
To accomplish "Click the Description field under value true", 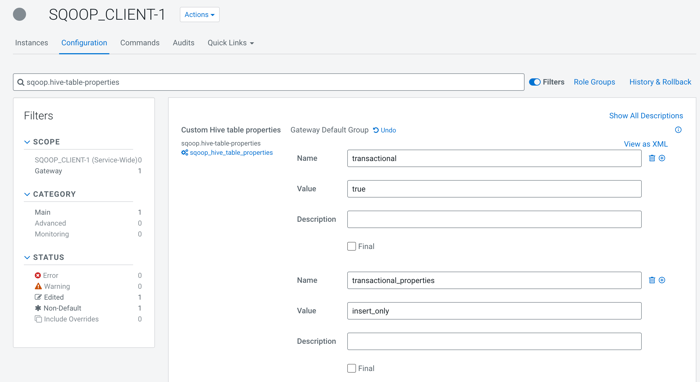I will click(494, 219).
